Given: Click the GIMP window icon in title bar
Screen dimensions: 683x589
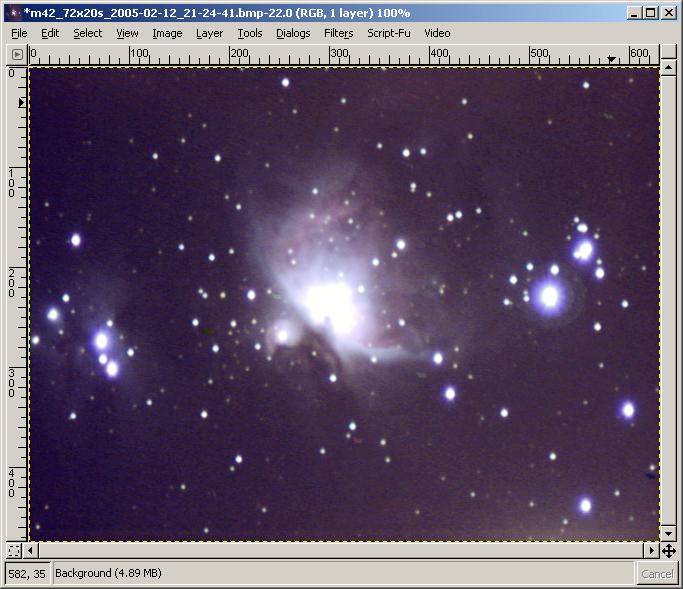Looking at the screenshot, I should pyautogui.click(x=13, y=13).
